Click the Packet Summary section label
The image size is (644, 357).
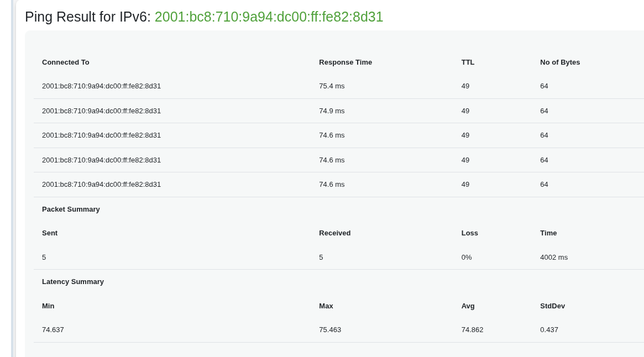(x=71, y=209)
